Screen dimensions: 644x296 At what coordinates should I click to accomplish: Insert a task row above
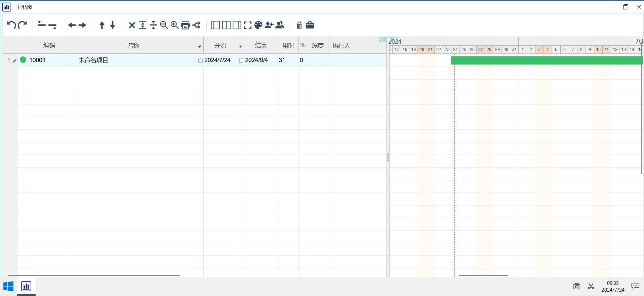click(41, 25)
